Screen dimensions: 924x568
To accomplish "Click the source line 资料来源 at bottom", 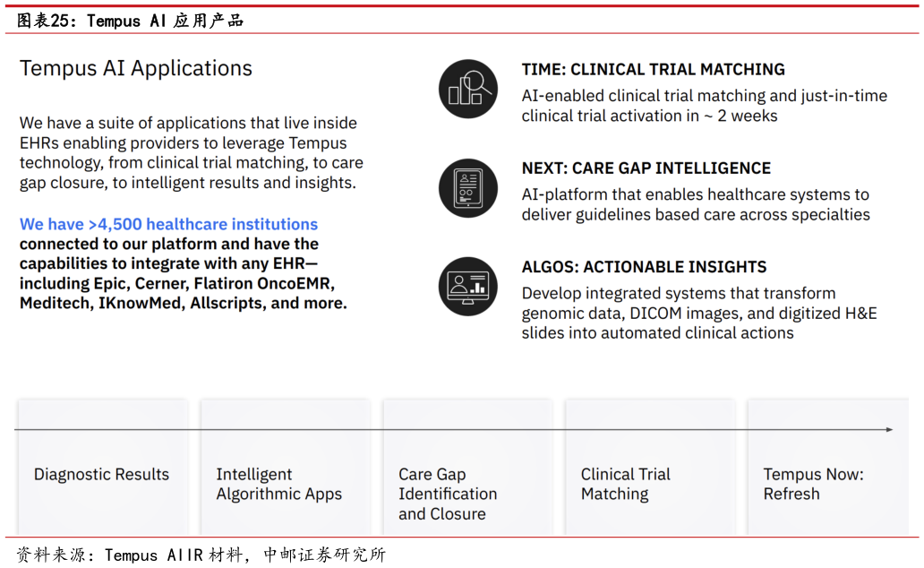I will click(x=201, y=555).
